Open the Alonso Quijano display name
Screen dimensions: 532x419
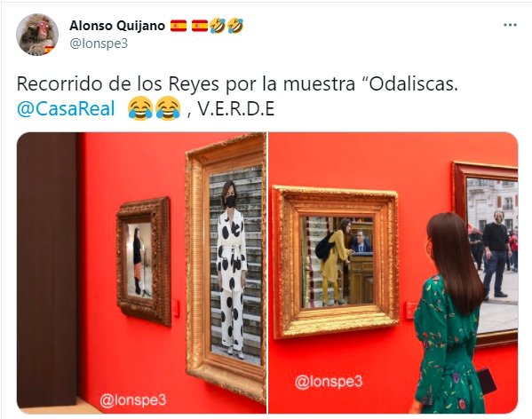[117, 26]
